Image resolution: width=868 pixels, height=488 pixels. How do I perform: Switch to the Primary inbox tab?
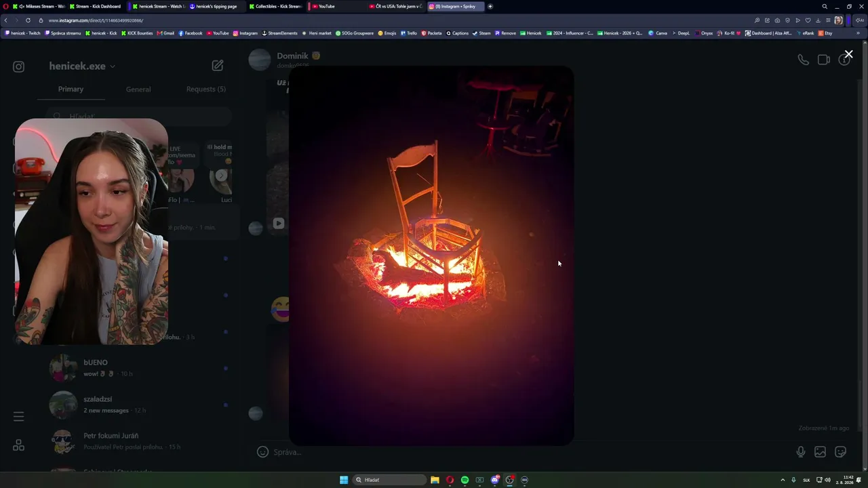point(71,89)
